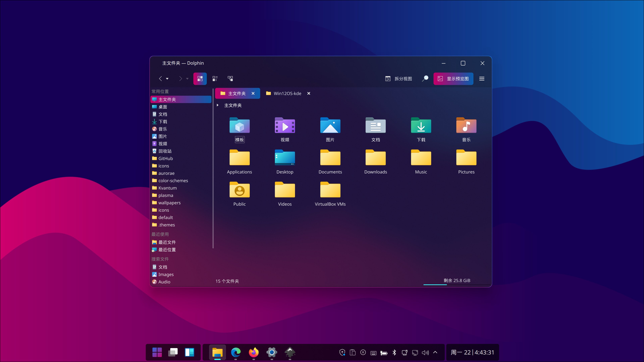Go back with the left arrow
Screen dimensions: 644x362
160,79
